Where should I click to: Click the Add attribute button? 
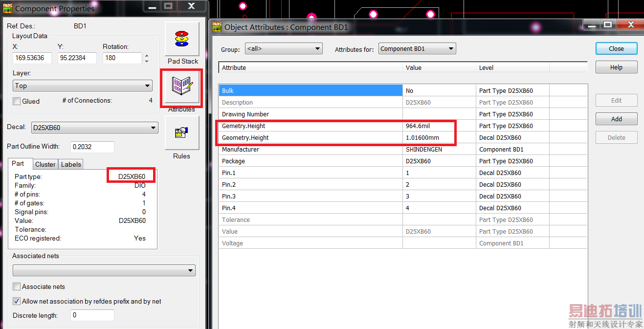pyautogui.click(x=616, y=119)
